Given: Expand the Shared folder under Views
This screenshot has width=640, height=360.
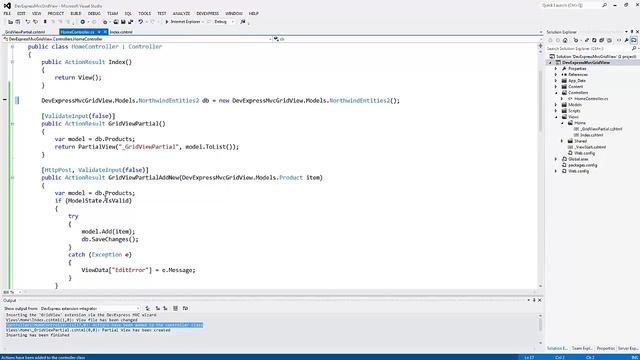Looking at the screenshot, I should pyautogui.click(x=562, y=141).
